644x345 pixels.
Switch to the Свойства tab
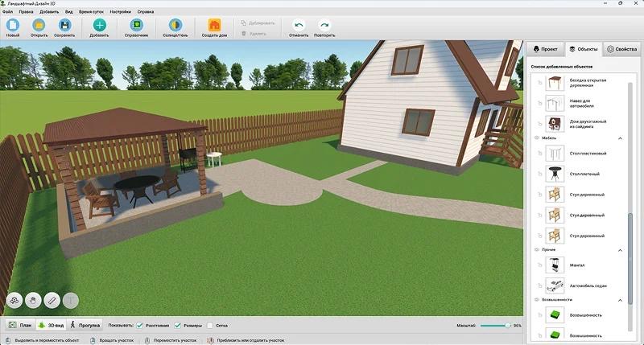point(621,49)
